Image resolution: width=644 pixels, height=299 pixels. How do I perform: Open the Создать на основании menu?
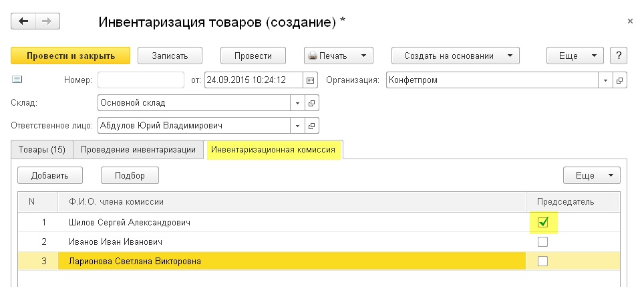455,56
